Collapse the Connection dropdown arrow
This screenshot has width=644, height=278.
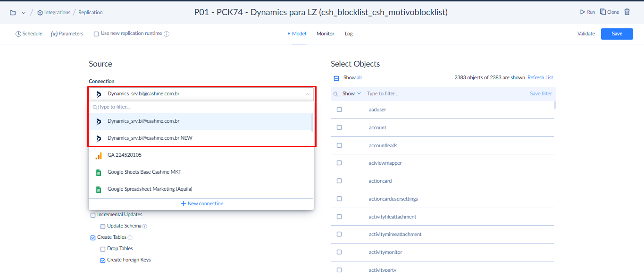coord(308,94)
